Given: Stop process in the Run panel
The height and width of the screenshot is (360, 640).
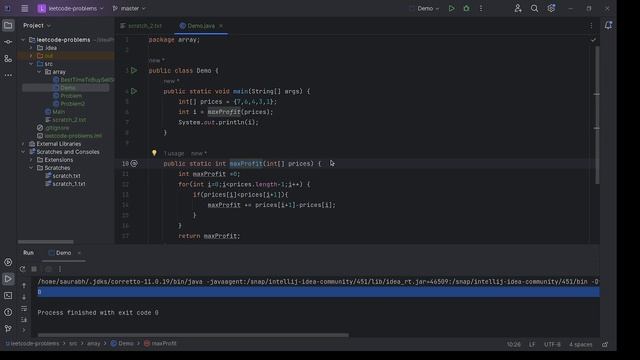Looking at the screenshot, I should (x=34, y=269).
